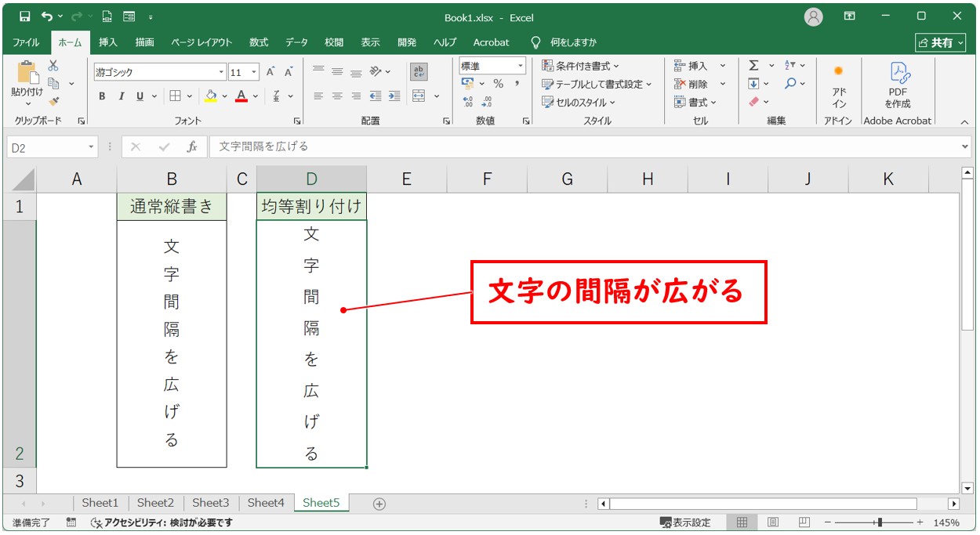The width and height of the screenshot is (980, 535).
Task: Expand the fill color dropdown arrow
Action: pos(224,96)
